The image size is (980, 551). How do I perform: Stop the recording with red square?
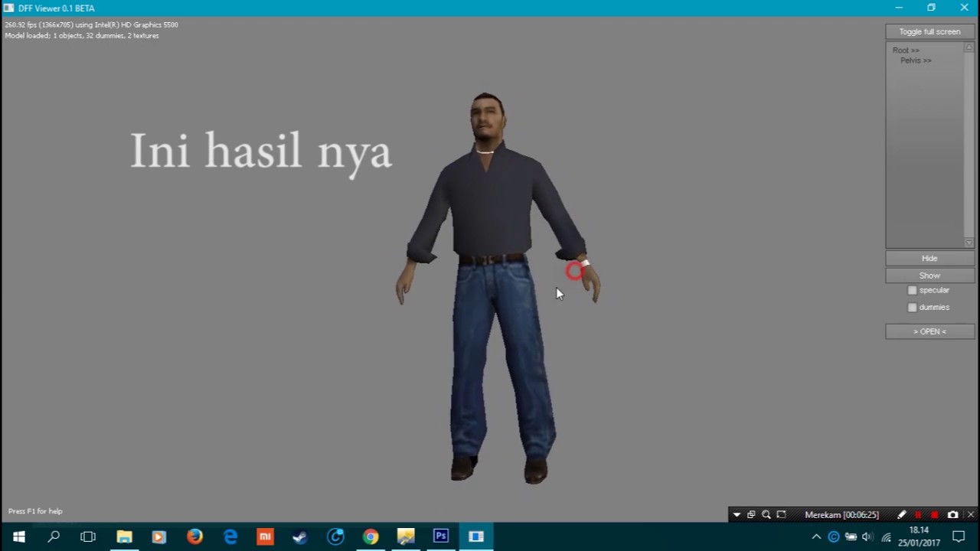click(x=934, y=515)
